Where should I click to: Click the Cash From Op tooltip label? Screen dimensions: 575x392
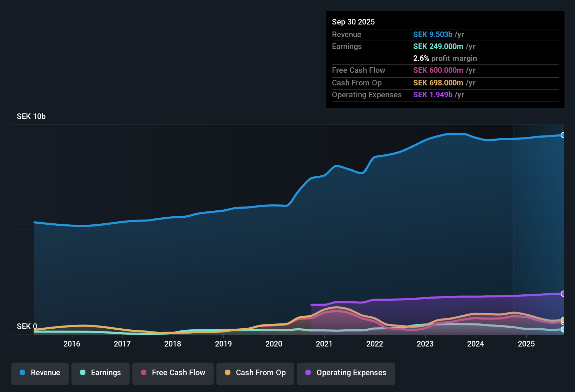point(357,83)
